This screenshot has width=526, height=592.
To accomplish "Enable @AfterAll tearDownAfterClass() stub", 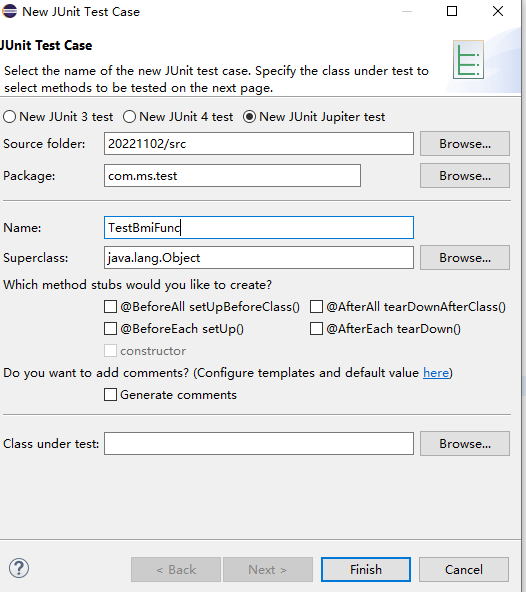I will (316, 307).
